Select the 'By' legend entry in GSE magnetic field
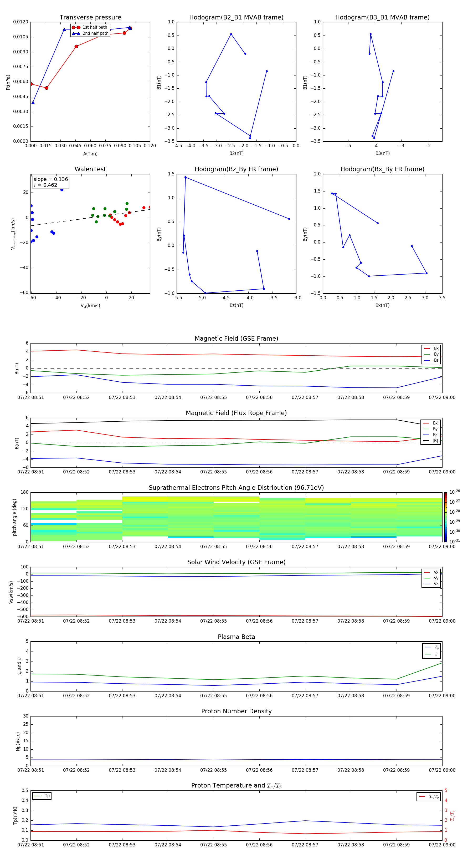Viewport: 473px width, 868px height. coord(431,354)
